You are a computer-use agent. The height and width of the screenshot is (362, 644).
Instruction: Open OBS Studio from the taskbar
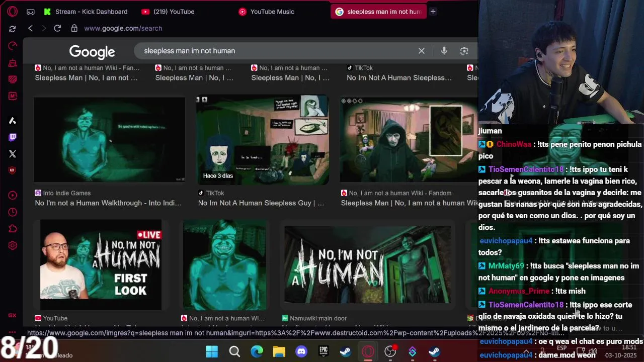pyautogui.click(x=390, y=351)
